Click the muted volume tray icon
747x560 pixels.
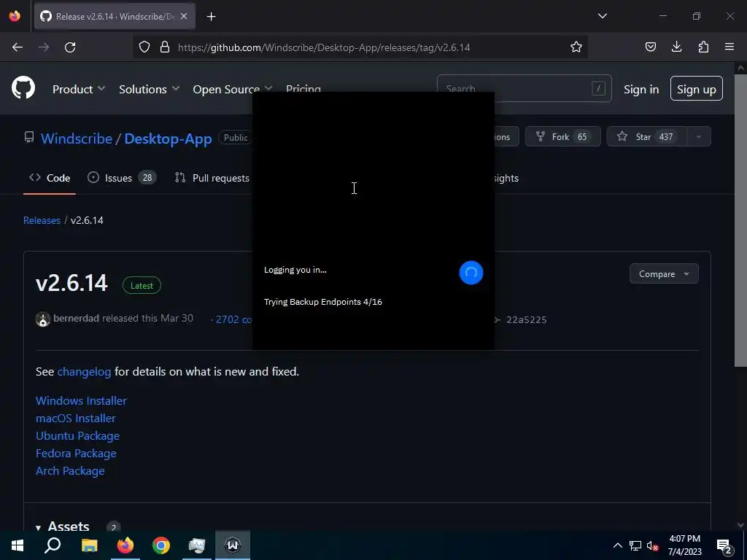click(x=653, y=545)
